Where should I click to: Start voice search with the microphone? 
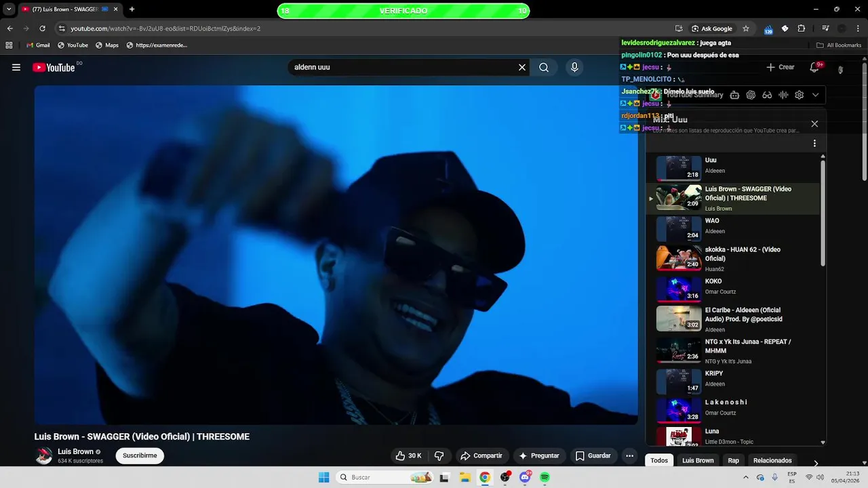click(x=574, y=67)
